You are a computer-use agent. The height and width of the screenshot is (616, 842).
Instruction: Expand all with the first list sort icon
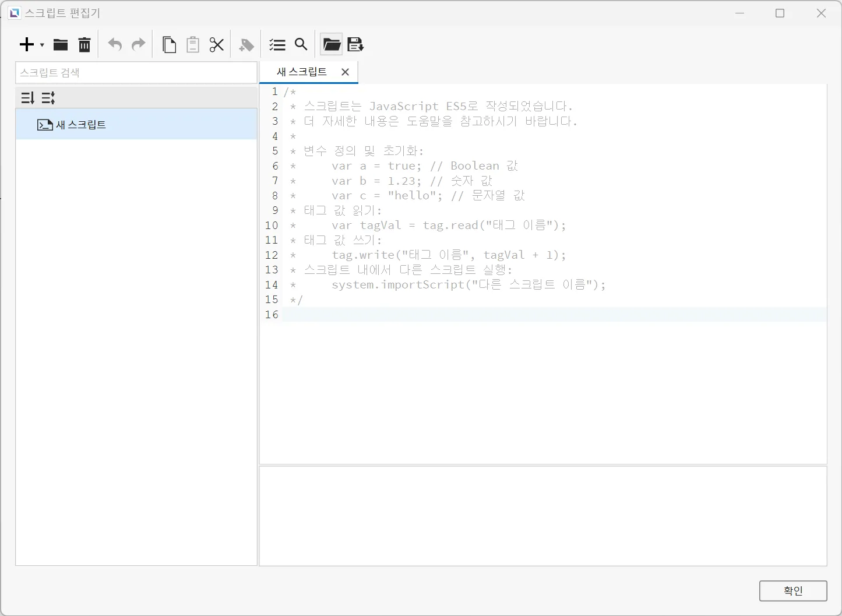click(x=28, y=98)
